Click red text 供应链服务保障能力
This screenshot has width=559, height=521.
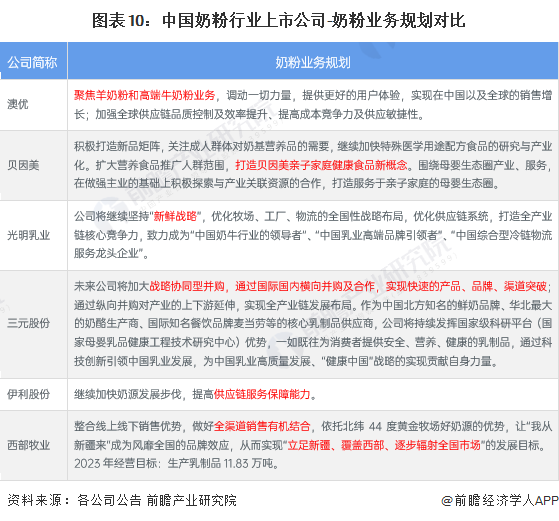tap(262, 394)
